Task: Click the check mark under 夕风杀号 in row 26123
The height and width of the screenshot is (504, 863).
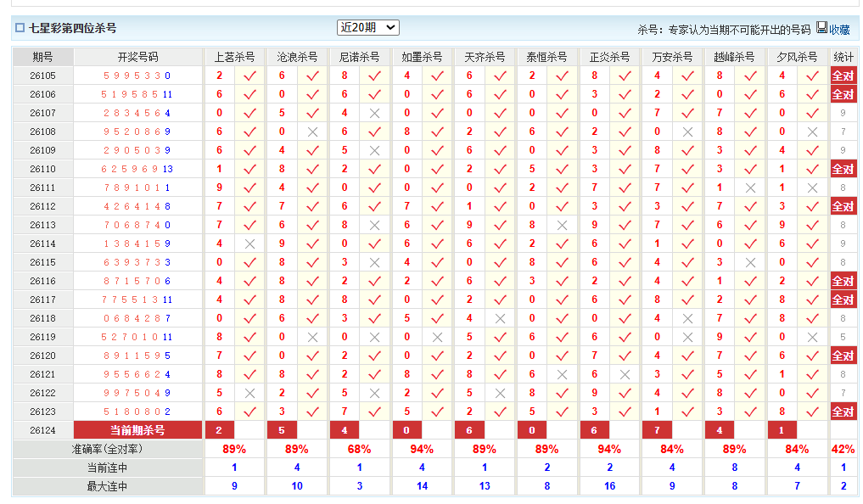Action: [812, 412]
